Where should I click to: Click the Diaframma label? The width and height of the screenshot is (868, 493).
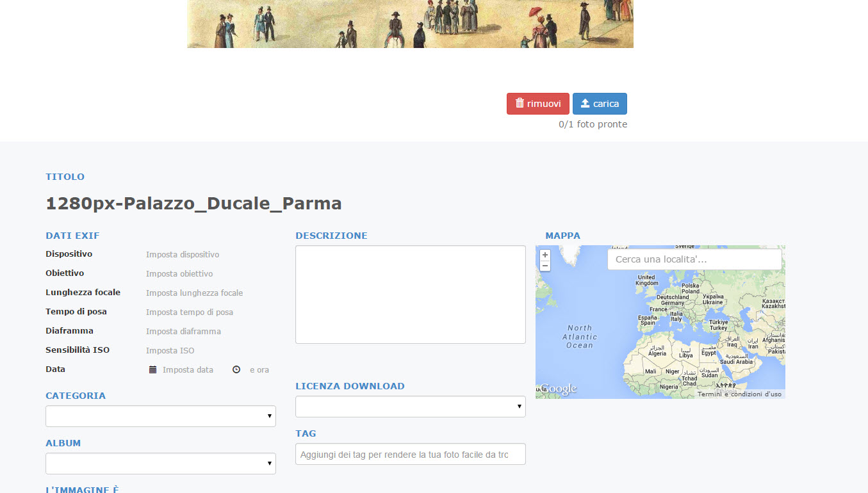69,331
